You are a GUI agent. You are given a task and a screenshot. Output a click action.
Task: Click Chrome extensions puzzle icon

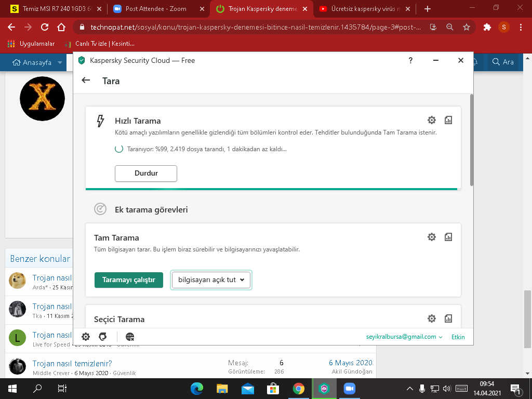pos(487,27)
